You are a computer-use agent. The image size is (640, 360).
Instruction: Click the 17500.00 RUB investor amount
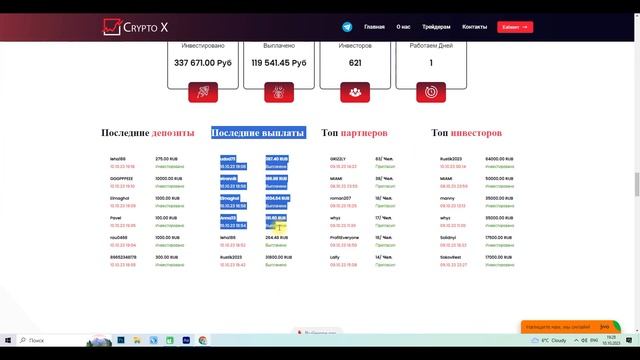pos(499,237)
